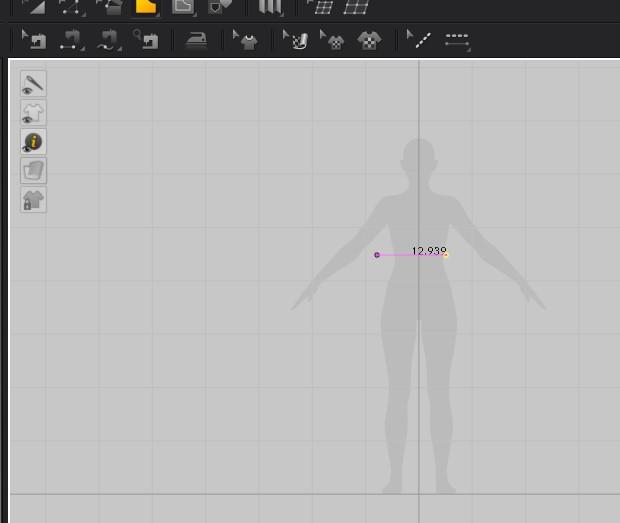
Task: Select the Segment Topstitch tool
Action: pyautogui.click(x=457, y=41)
